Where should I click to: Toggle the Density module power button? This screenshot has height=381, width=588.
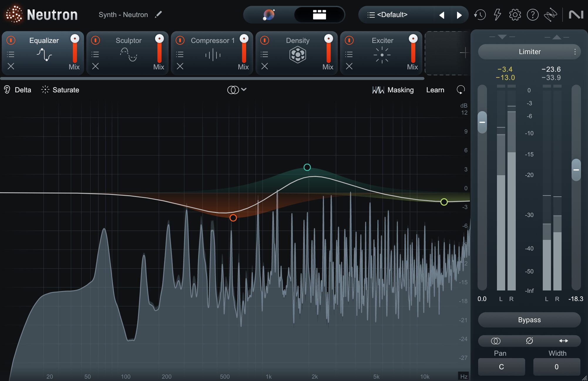(265, 40)
